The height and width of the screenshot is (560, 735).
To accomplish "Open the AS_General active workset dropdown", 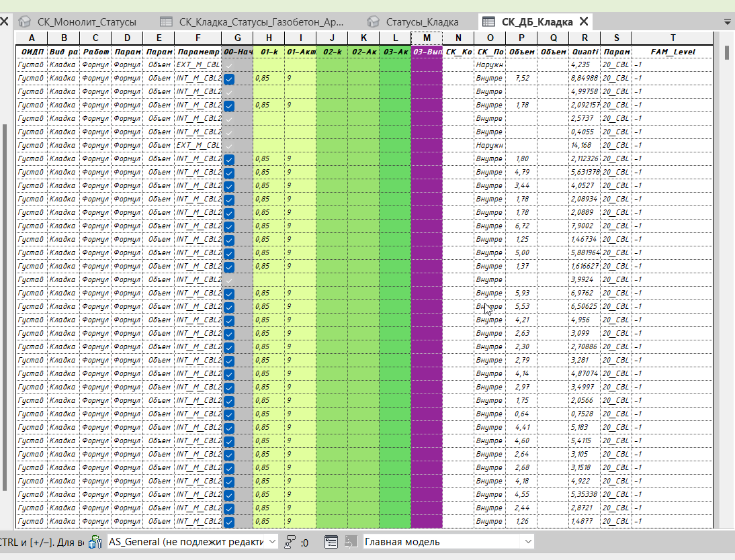I will (x=192, y=542).
